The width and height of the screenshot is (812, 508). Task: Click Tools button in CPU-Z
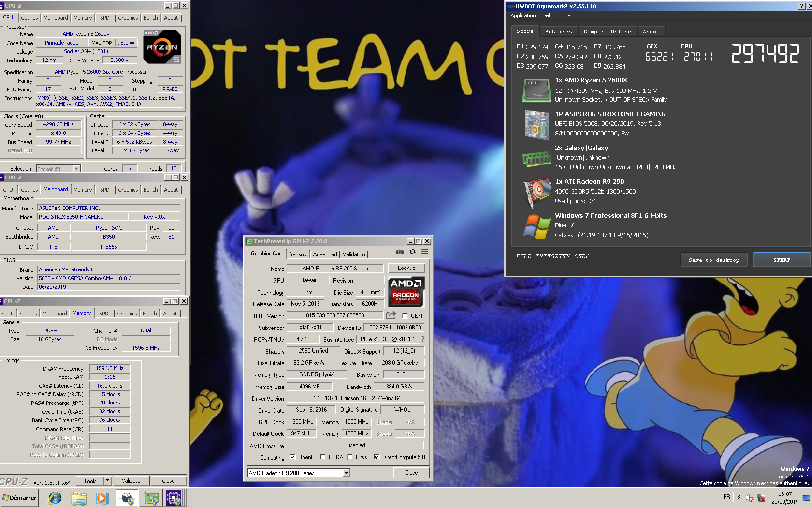pyautogui.click(x=90, y=481)
